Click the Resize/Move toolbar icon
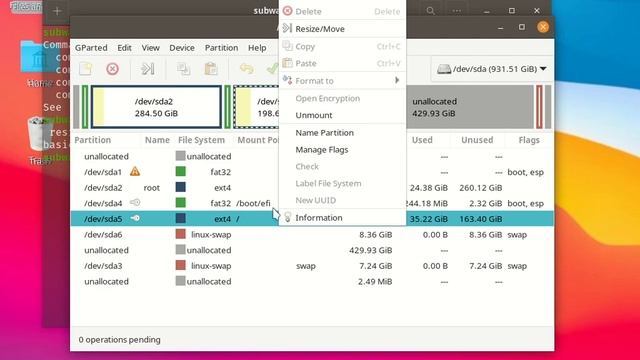The image size is (640, 360). pos(148,69)
